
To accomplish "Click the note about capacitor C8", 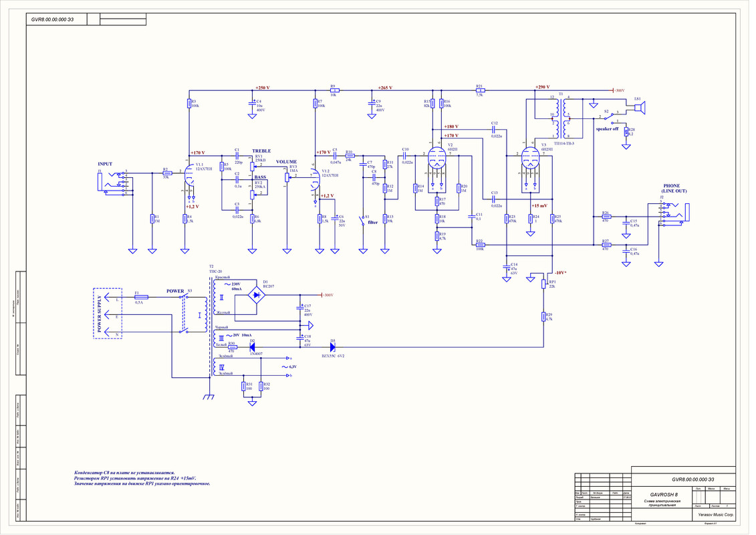I will point(124,473).
